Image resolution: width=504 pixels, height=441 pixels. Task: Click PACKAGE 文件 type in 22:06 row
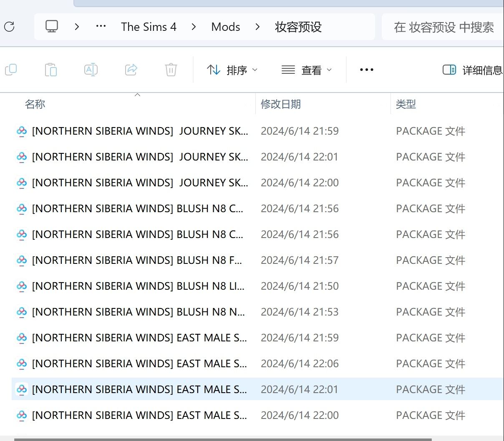pyautogui.click(x=431, y=364)
